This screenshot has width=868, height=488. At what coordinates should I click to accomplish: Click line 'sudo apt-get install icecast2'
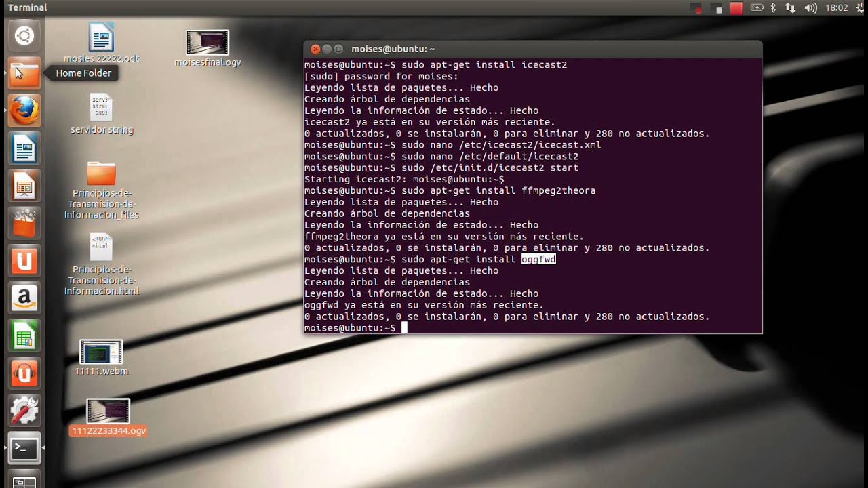[484, 65]
